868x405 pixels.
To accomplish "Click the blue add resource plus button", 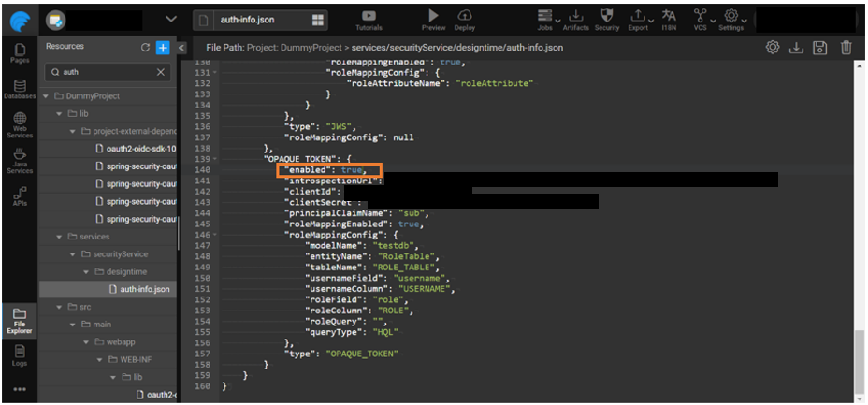I will (163, 47).
